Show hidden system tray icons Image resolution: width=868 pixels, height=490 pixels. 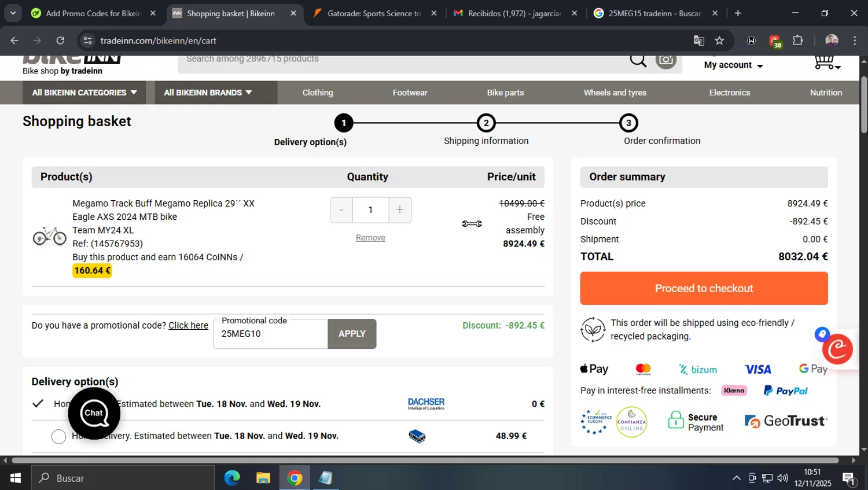pos(736,478)
